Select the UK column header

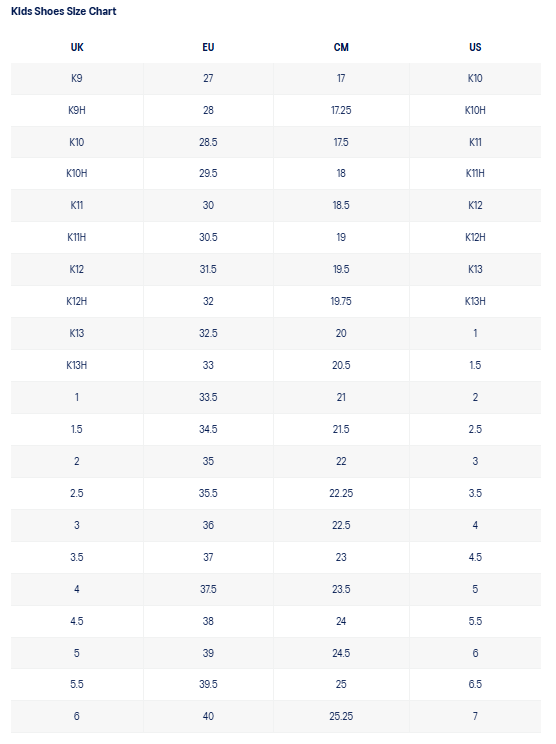point(77,47)
